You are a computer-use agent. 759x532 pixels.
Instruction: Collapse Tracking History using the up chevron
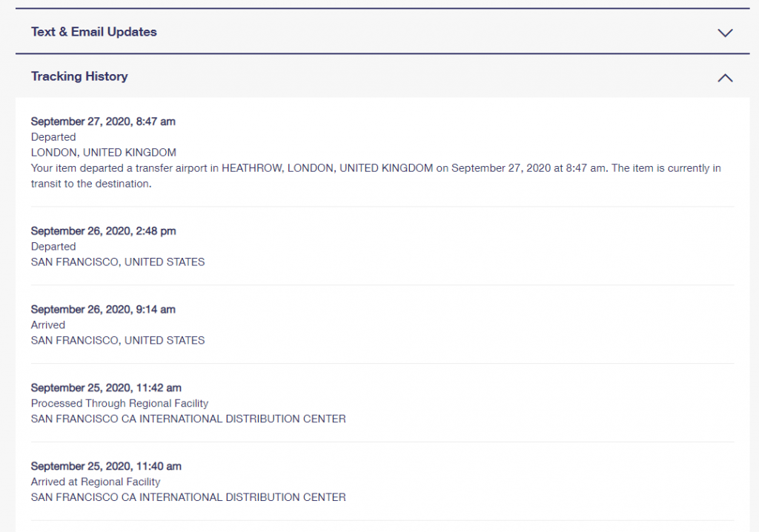pos(725,77)
